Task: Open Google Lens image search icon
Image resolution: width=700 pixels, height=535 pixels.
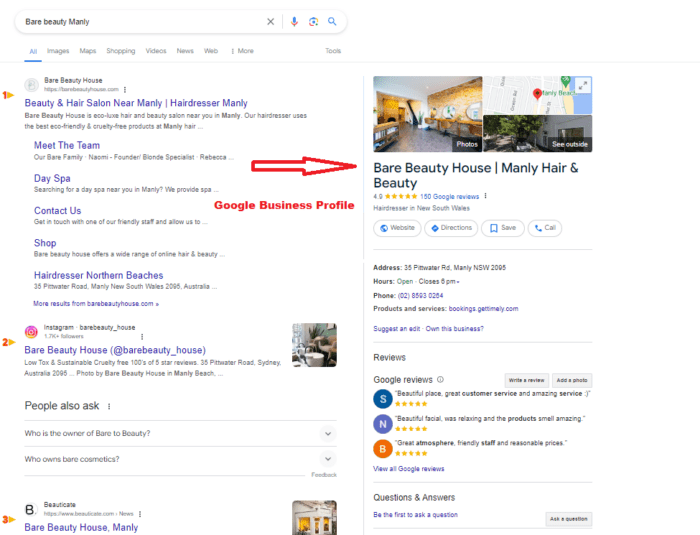Action: pos(313,21)
